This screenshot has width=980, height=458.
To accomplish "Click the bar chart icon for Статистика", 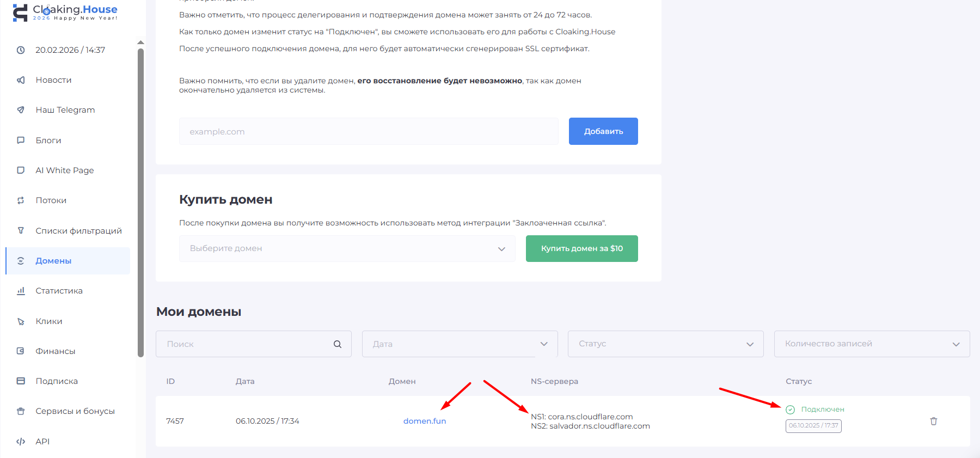I will [x=21, y=291].
